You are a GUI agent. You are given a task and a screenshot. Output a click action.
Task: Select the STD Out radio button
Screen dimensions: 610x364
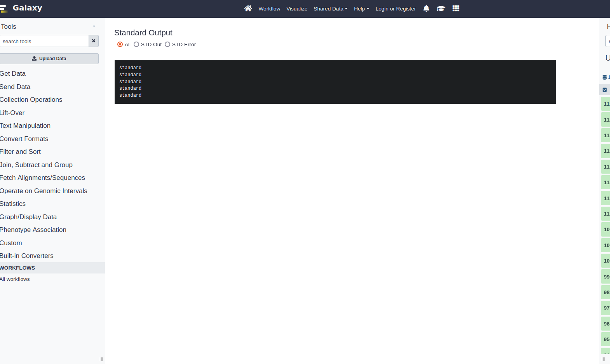coord(136,45)
